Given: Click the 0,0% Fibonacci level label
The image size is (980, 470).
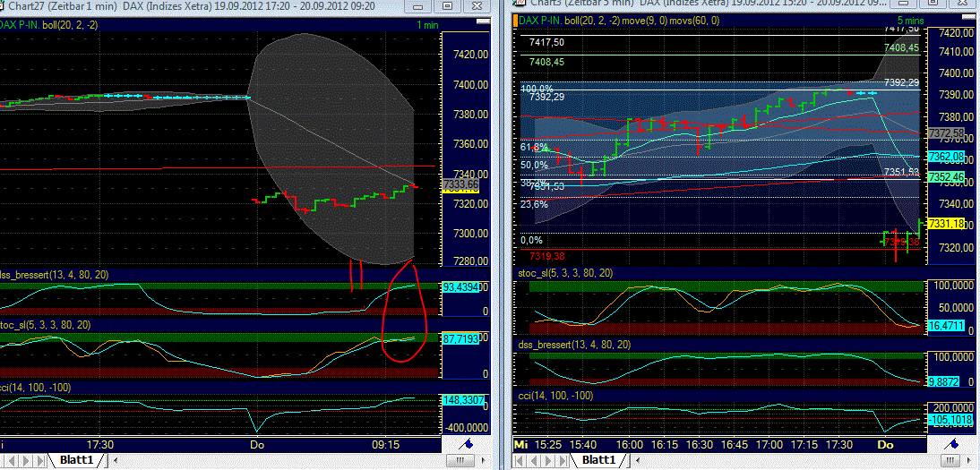Looking at the screenshot, I should [x=532, y=240].
